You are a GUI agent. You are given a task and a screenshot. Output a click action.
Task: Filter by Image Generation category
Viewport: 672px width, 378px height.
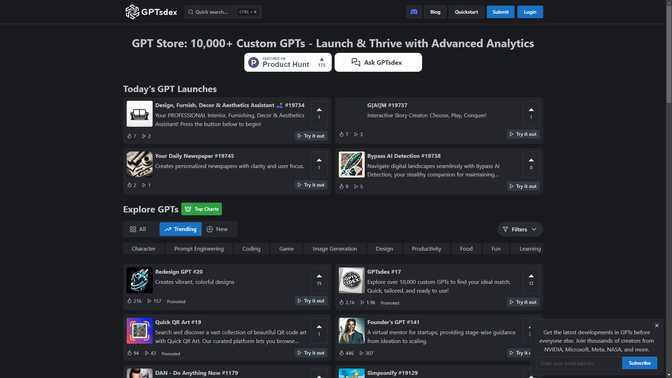335,249
